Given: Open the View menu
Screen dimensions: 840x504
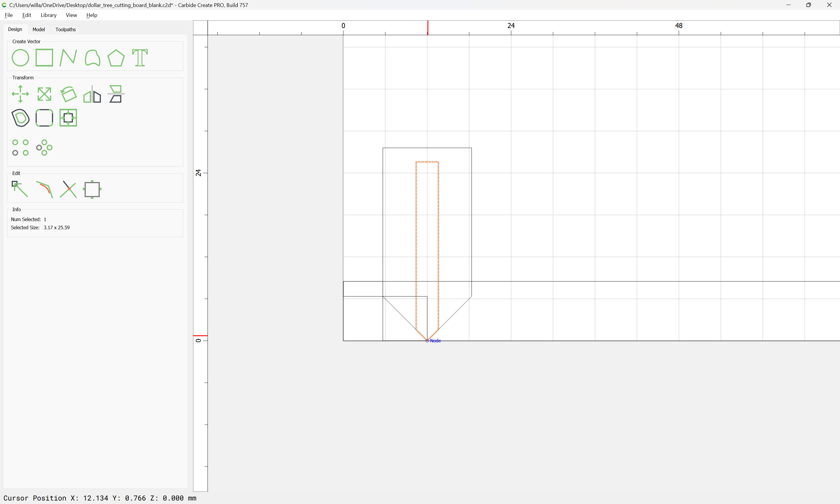Looking at the screenshot, I should [x=71, y=15].
